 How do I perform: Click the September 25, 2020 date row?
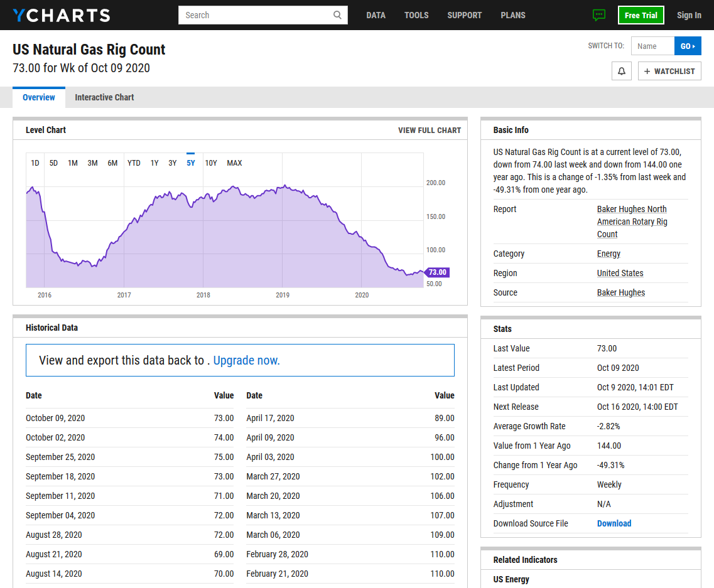[130, 457]
